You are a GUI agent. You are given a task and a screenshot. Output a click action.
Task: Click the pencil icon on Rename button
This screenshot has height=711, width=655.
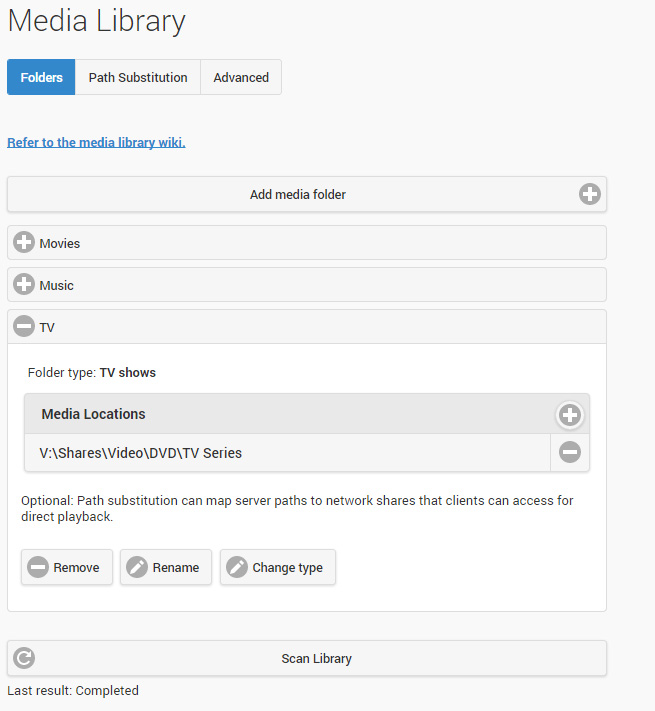[137, 567]
